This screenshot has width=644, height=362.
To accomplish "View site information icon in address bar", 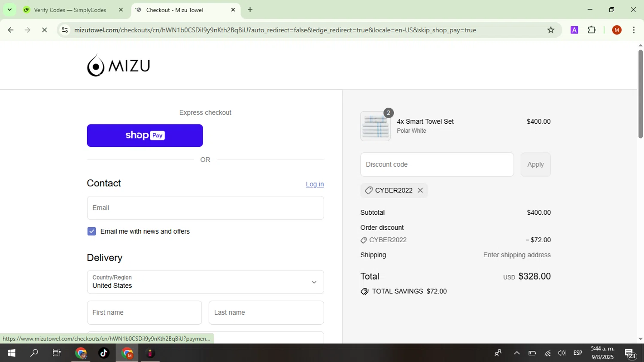I will [64, 30].
